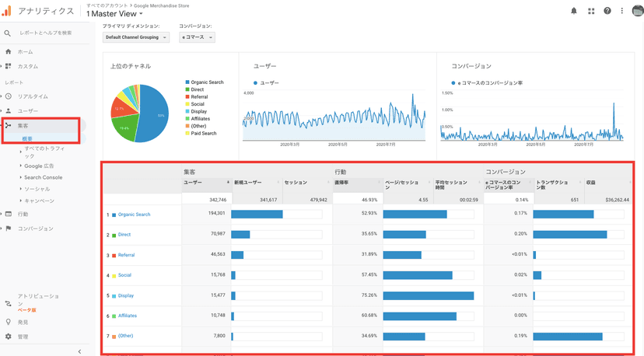
Task: Click the 発見 lightbulb icon
Action: (9, 323)
